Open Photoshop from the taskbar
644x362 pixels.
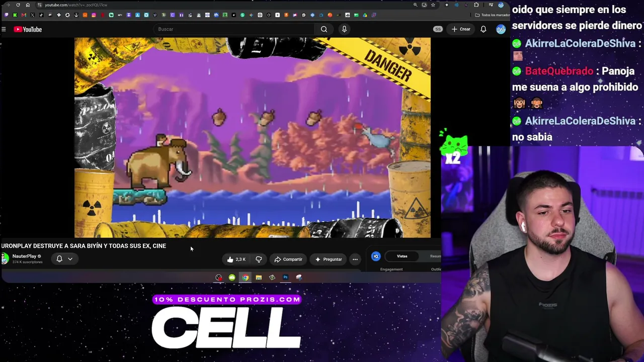tap(285, 278)
